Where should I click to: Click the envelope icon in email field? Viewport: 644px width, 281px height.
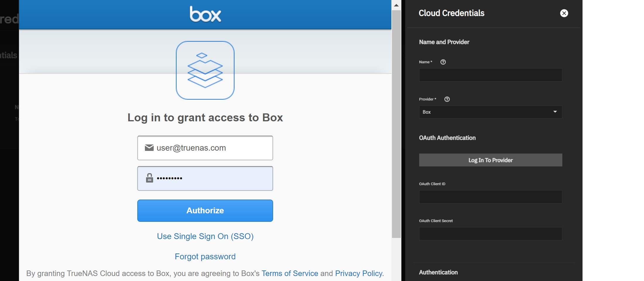pyautogui.click(x=149, y=148)
